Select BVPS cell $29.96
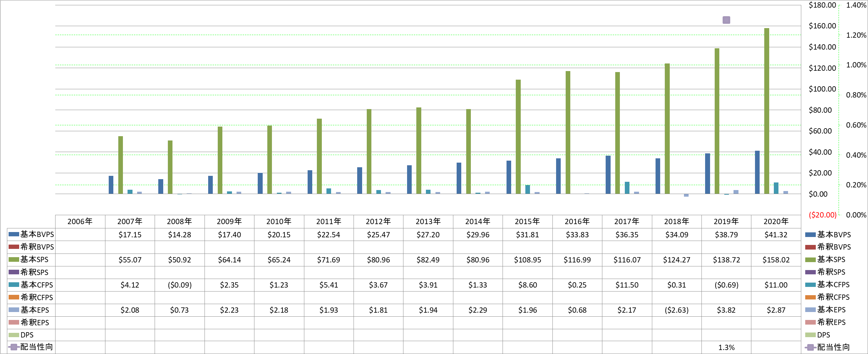This screenshot has width=868, height=354. click(478, 235)
